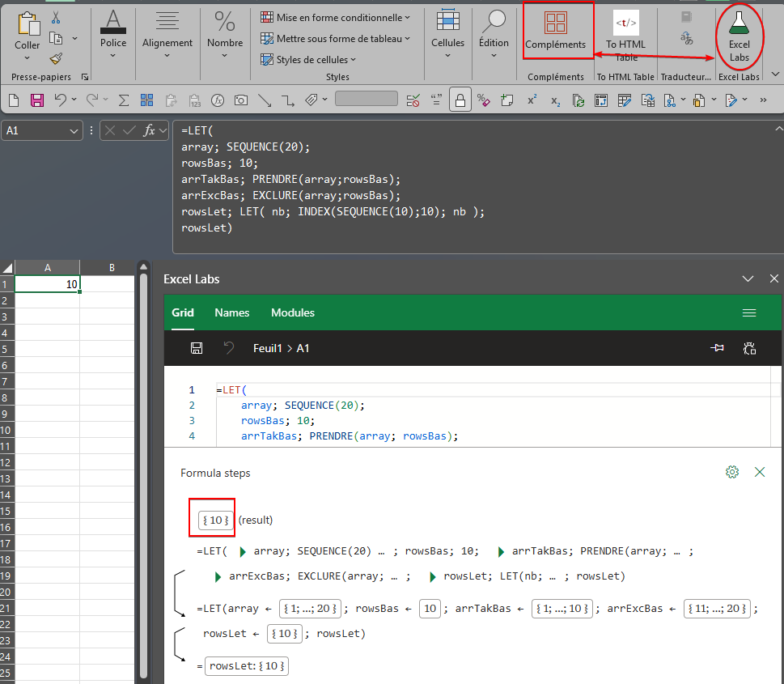Click the column B header
The width and height of the screenshot is (784, 684).
tap(112, 268)
